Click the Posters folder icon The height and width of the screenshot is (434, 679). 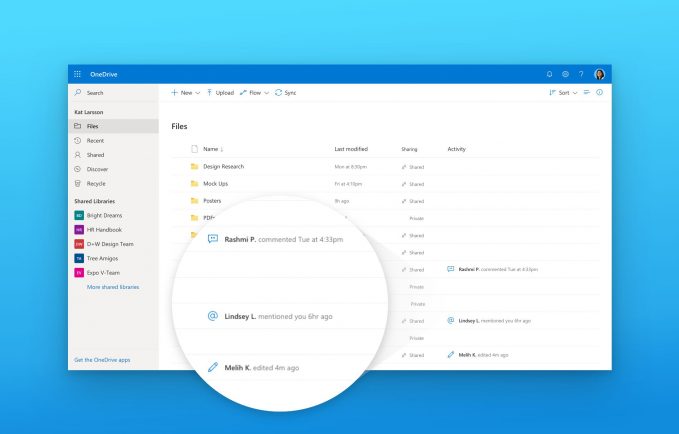[194, 201]
